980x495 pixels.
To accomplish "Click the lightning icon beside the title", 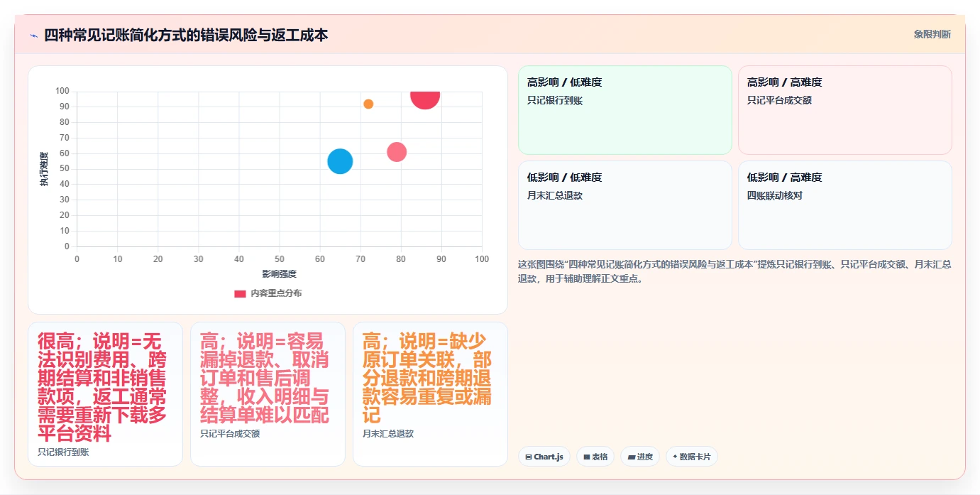I will 33,36.
